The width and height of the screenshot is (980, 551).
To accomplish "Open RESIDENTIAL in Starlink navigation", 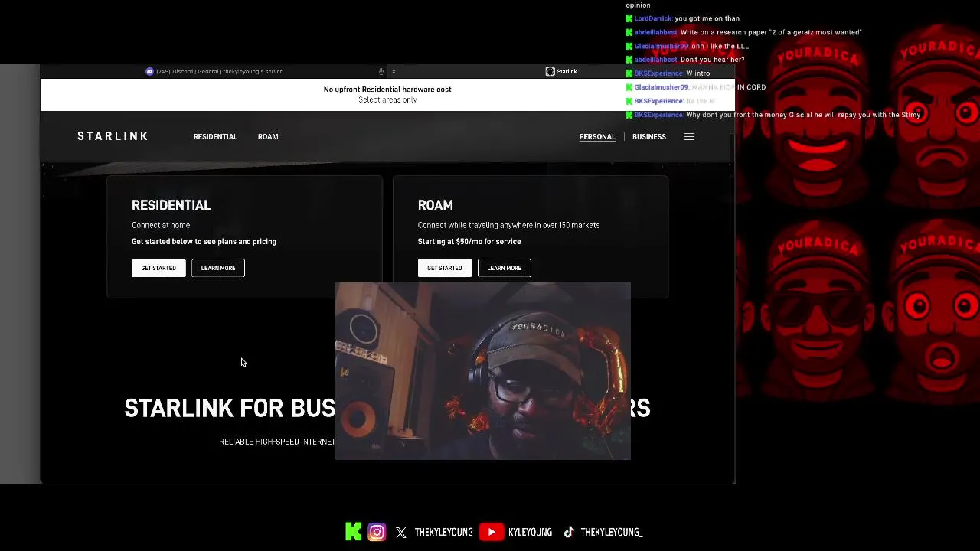I will click(215, 137).
